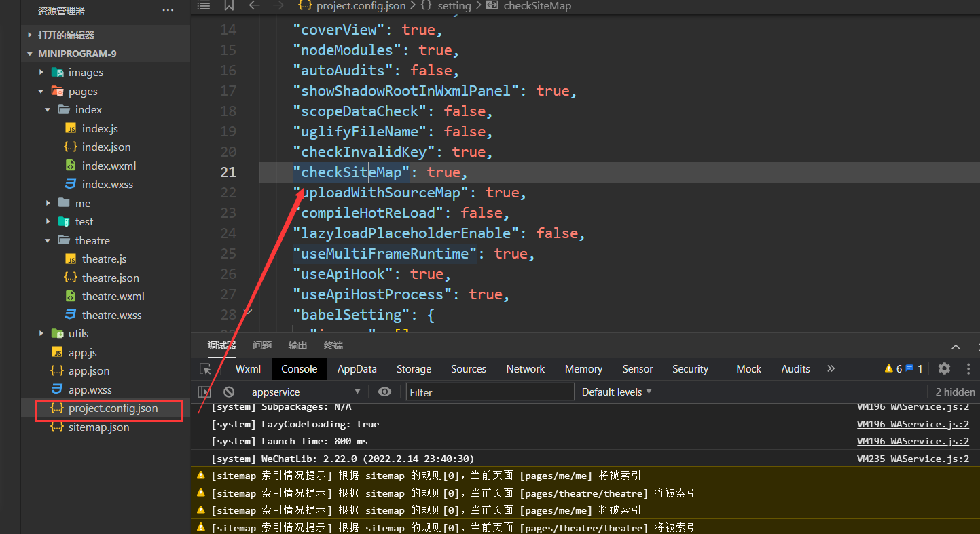980x534 pixels.
Task: Fold the babelSetting block at line 28
Action: [x=247, y=313]
